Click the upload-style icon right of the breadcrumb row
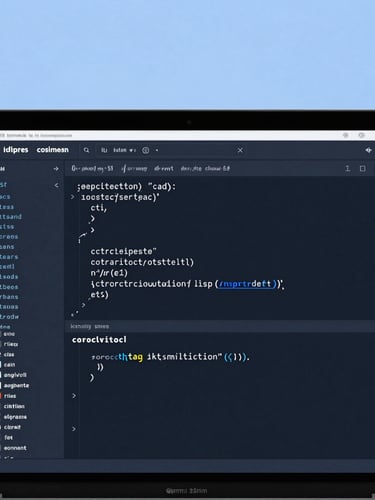 [347, 169]
